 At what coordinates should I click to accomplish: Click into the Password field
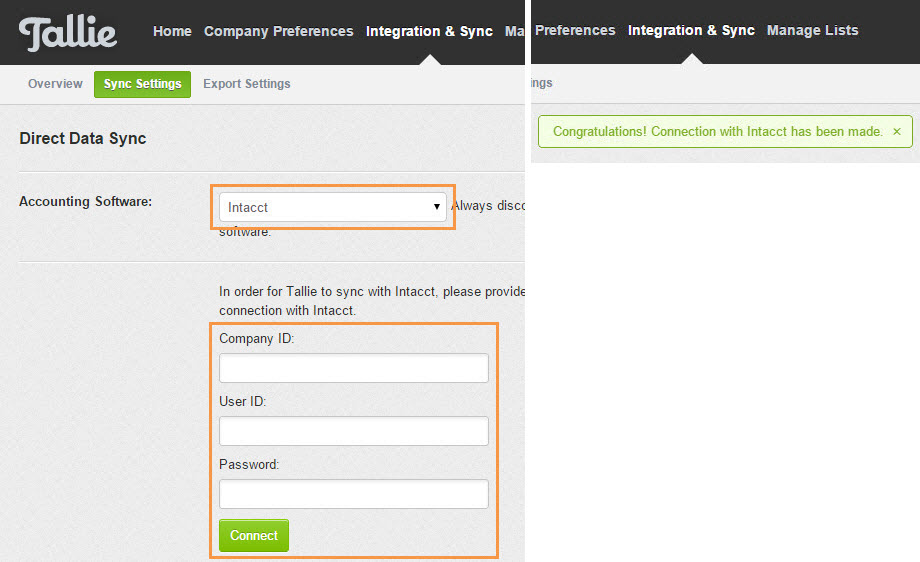click(x=354, y=494)
